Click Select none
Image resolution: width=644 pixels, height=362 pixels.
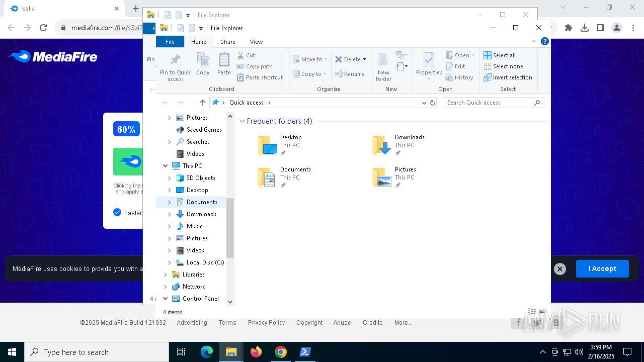point(503,66)
